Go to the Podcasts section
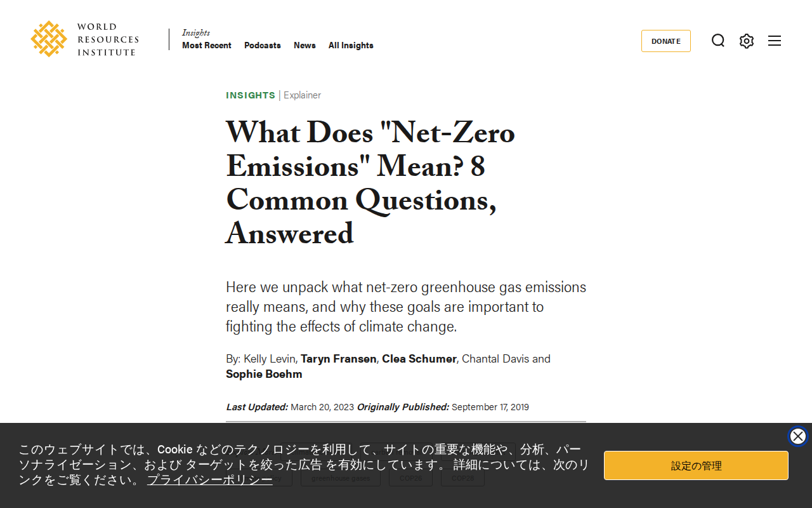The height and width of the screenshot is (508, 812). click(x=263, y=45)
